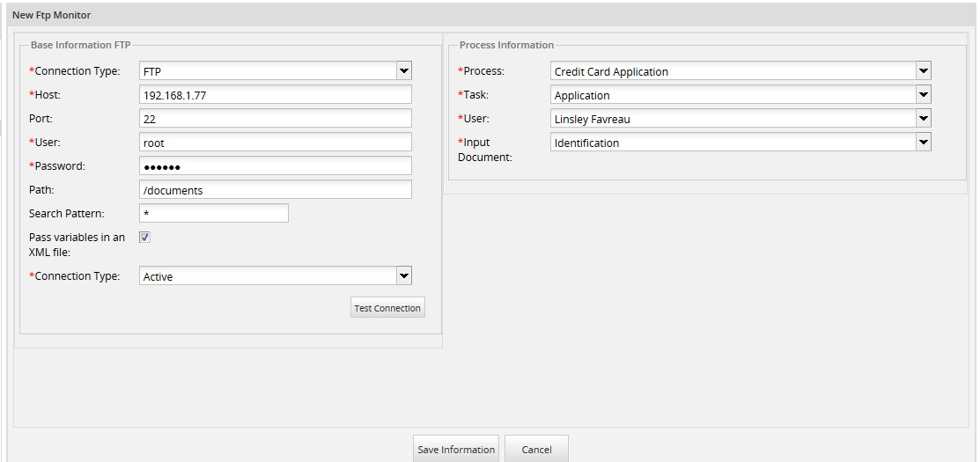Expand the Task dropdown
The width and height of the screenshot is (980, 462).
[740, 95]
